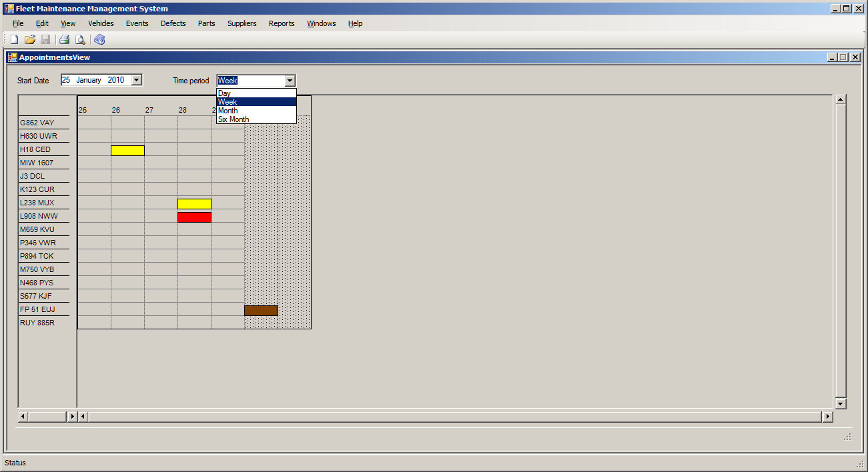The height and width of the screenshot is (472, 868).
Task: Pick Day from the Time period options
Action: coord(224,93)
